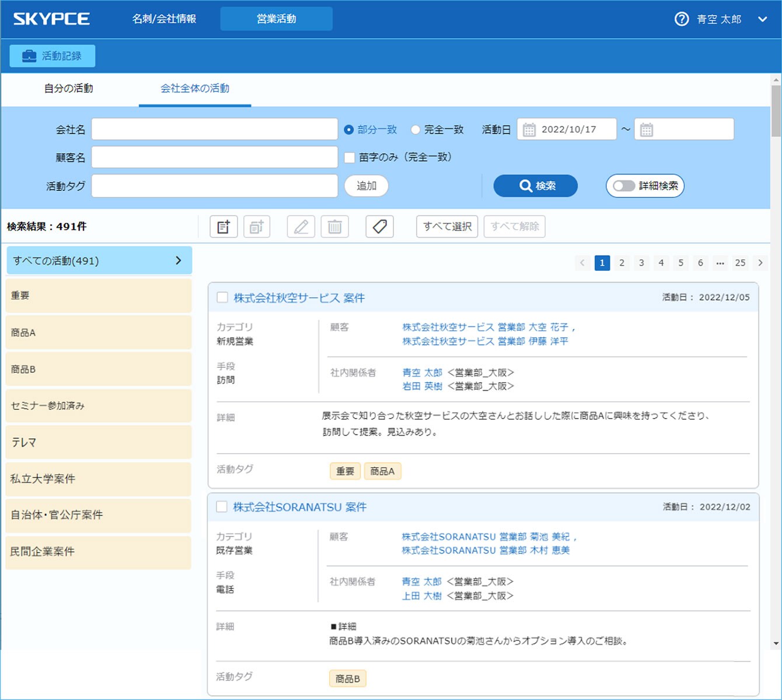Open the 名刺/会社情報 menu
Image resolution: width=782 pixels, height=700 pixels.
[166, 19]
